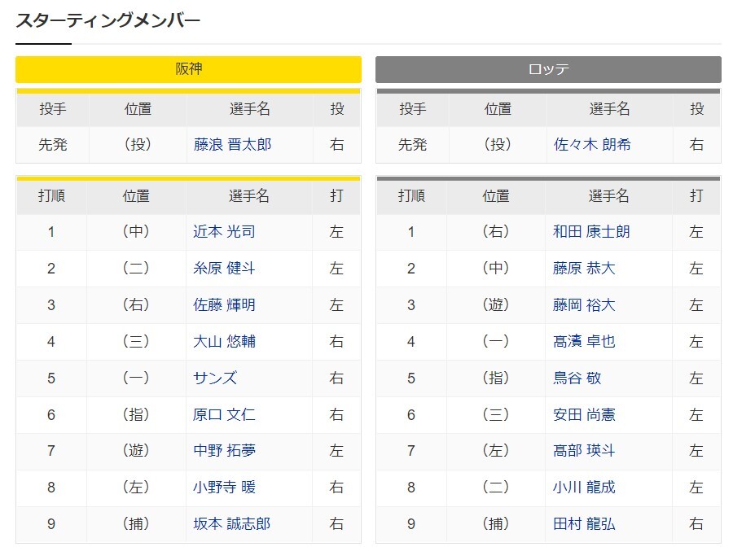Click 先発 cell in 阪神 pitcher table
The width and height of the screenshot is (733, 560).
point(53,144)
